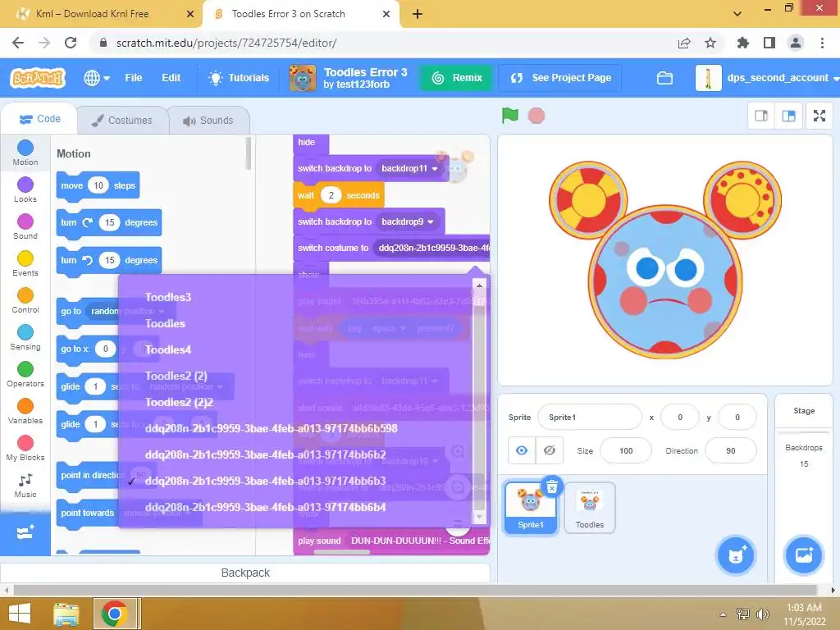This screenshot has width=840, height=630.
Task: Click the move 10 steps block
Action: [x=98, y=186]
